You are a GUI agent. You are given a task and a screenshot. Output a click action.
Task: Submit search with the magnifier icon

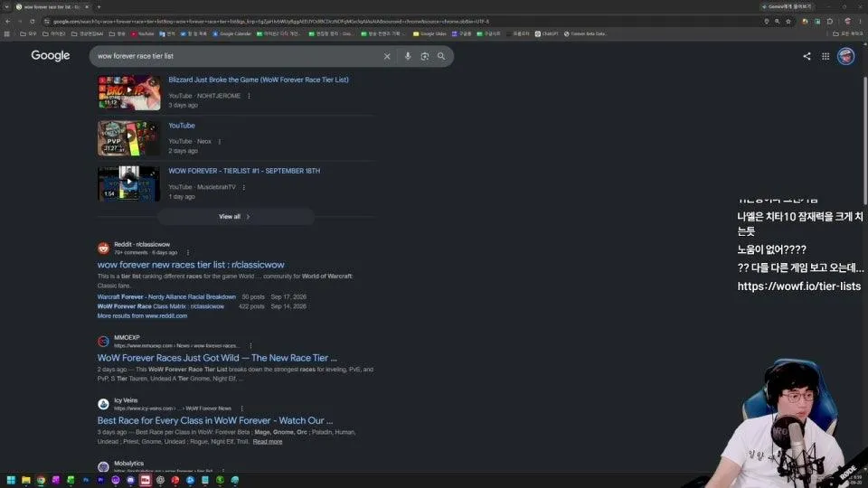(x=441, y=56)
